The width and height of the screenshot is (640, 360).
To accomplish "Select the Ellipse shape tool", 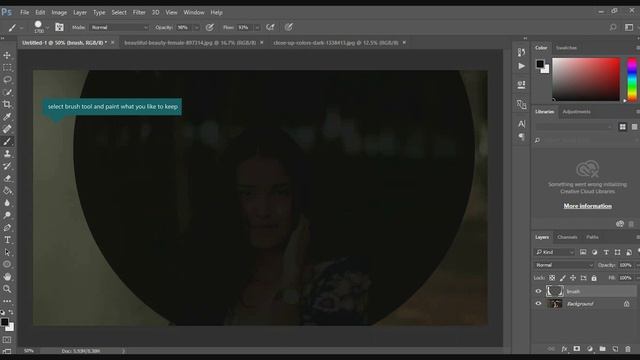I will coord(7,264).
